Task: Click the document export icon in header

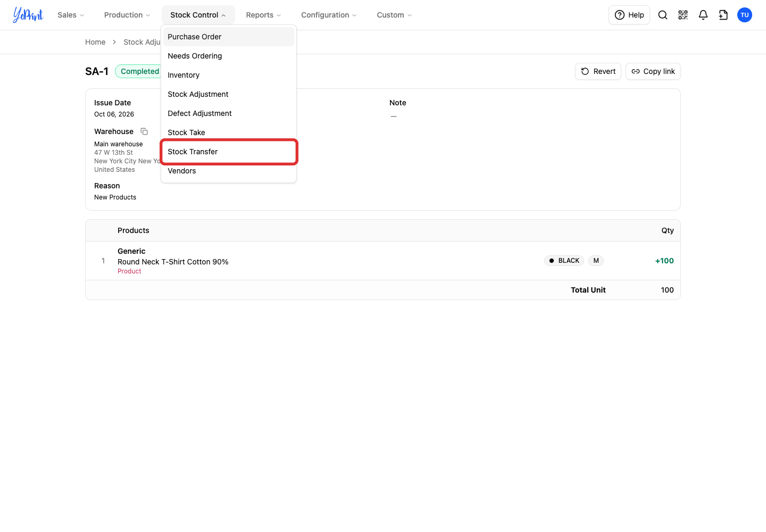Action: click(723, 15)
